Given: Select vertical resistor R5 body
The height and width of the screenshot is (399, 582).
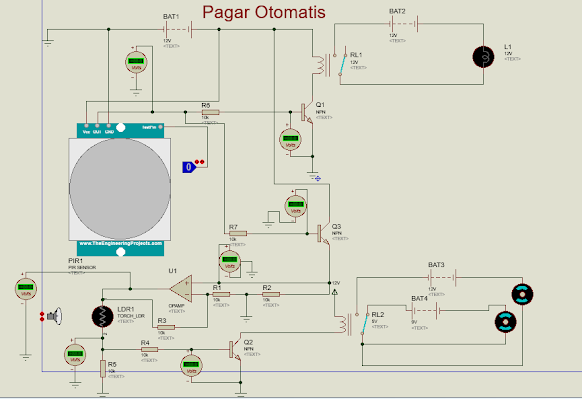Looking at the screenshot, I should click(103, 369).
